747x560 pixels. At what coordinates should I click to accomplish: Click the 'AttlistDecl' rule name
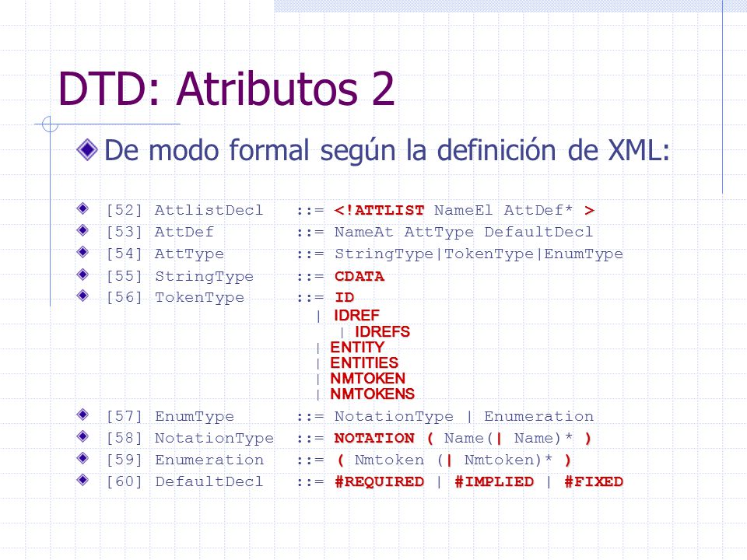pyautogui.click(x=209, y=210)
